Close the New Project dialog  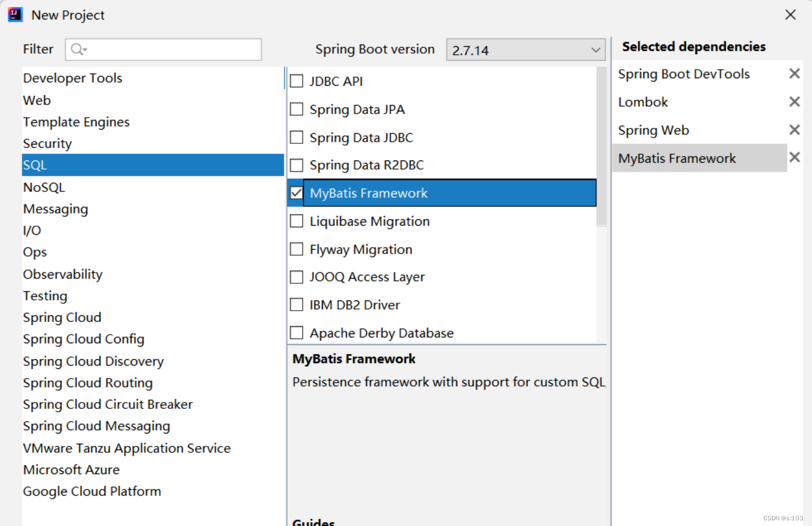pos(790,15)
